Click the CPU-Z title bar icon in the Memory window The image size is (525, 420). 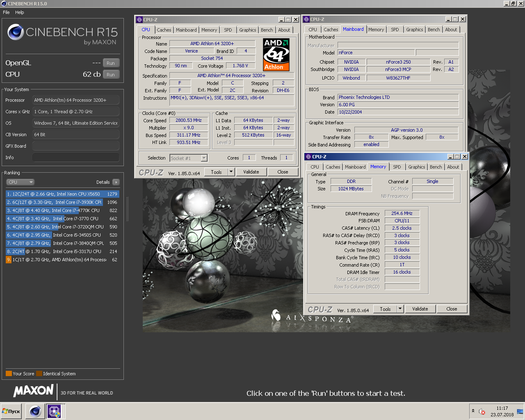tap(308, 157)
